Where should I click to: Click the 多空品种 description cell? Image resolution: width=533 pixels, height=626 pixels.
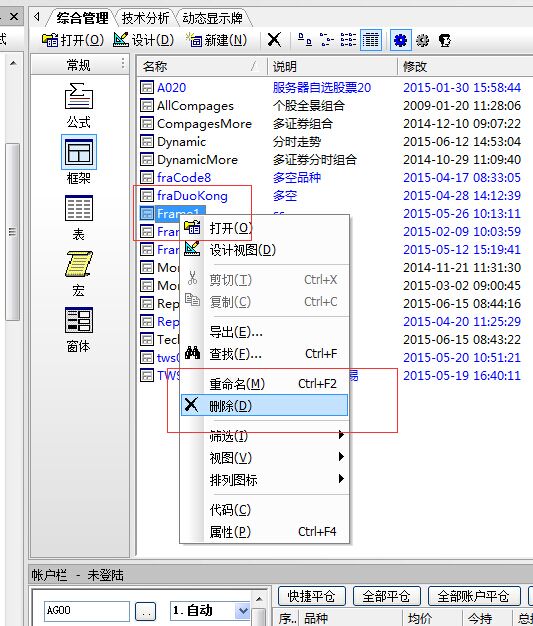pos(297,178)
